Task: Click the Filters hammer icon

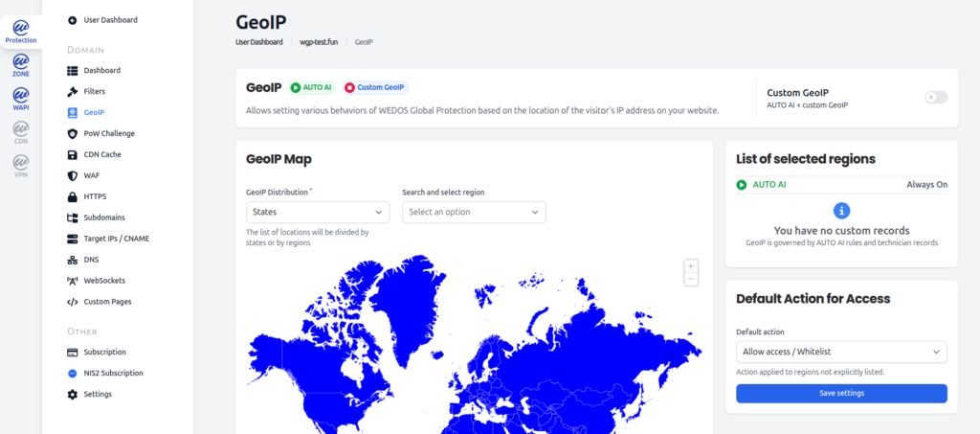Action: (x=72, y=91)
